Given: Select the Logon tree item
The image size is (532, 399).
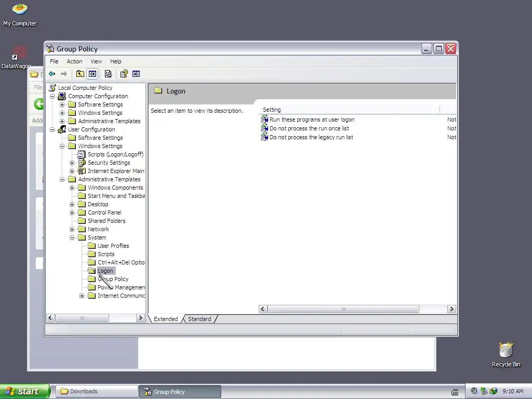Looking at the screenshot, I should 105,271.
